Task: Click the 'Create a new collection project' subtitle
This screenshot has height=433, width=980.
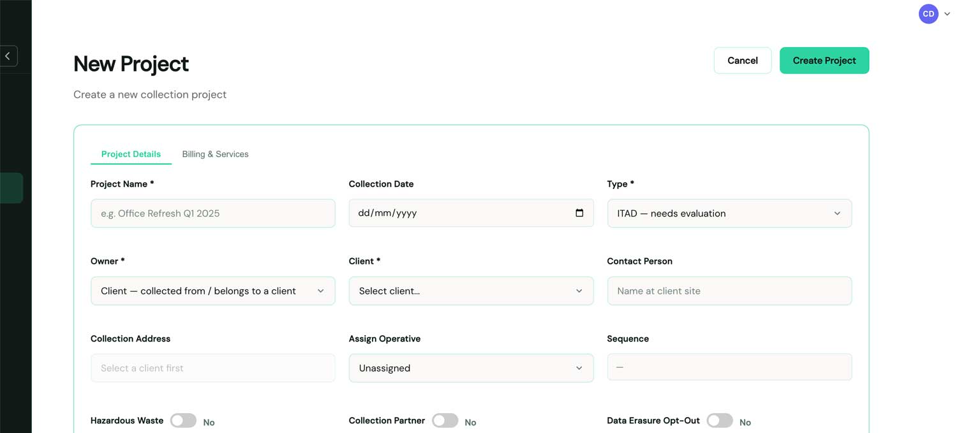Action: tap(150, 95)
